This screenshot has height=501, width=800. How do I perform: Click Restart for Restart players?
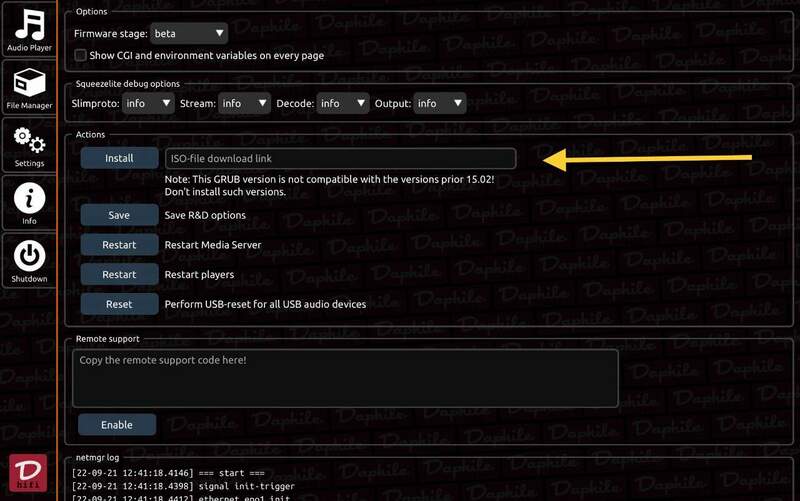119,274
